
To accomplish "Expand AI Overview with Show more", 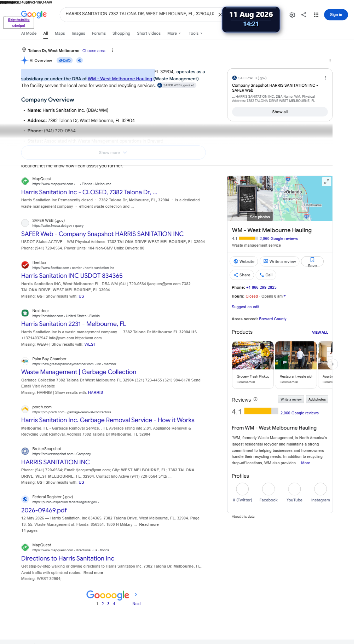I will (x=113, y=153).
